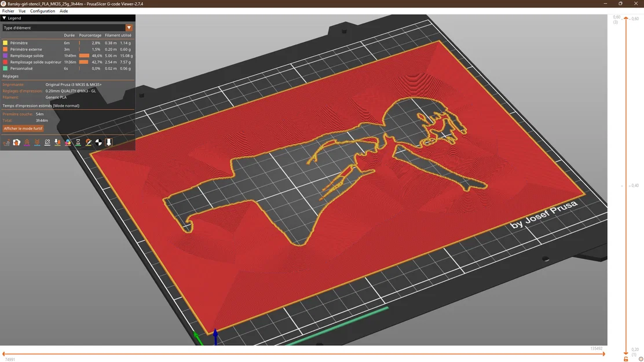Click the orange arrow of view type dropdown

(x=129, y=28)
